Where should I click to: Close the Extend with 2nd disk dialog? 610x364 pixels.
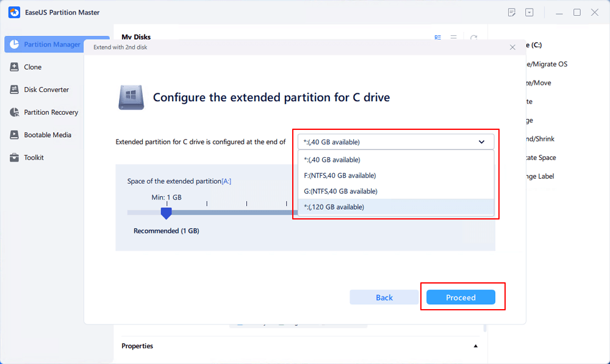coord(512,47)
